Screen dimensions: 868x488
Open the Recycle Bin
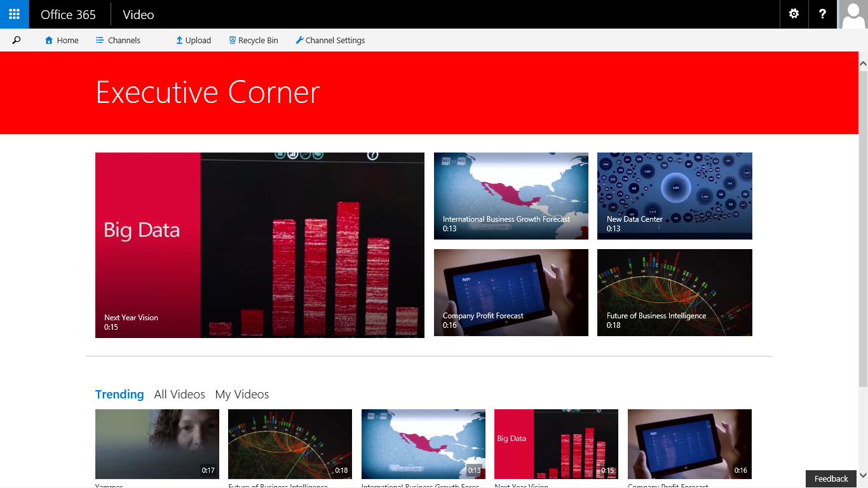tap(254, 40)
